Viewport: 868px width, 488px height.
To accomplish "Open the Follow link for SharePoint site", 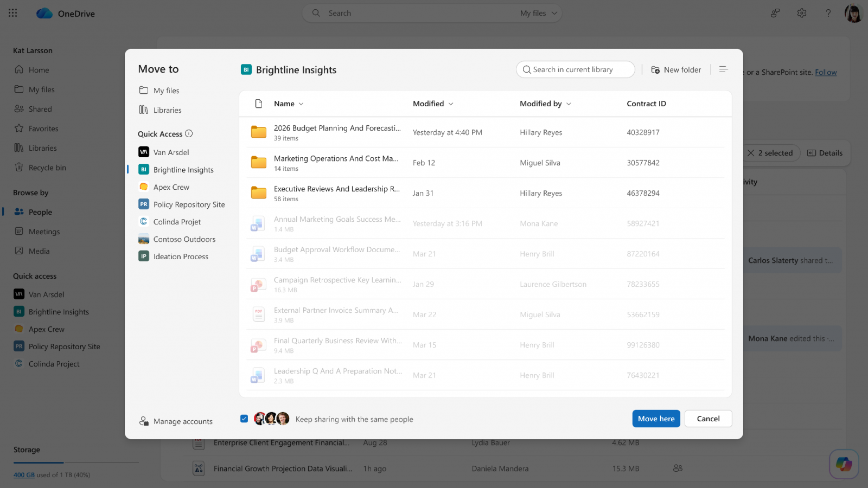I will pyautogui.click(x=826, y=72).
